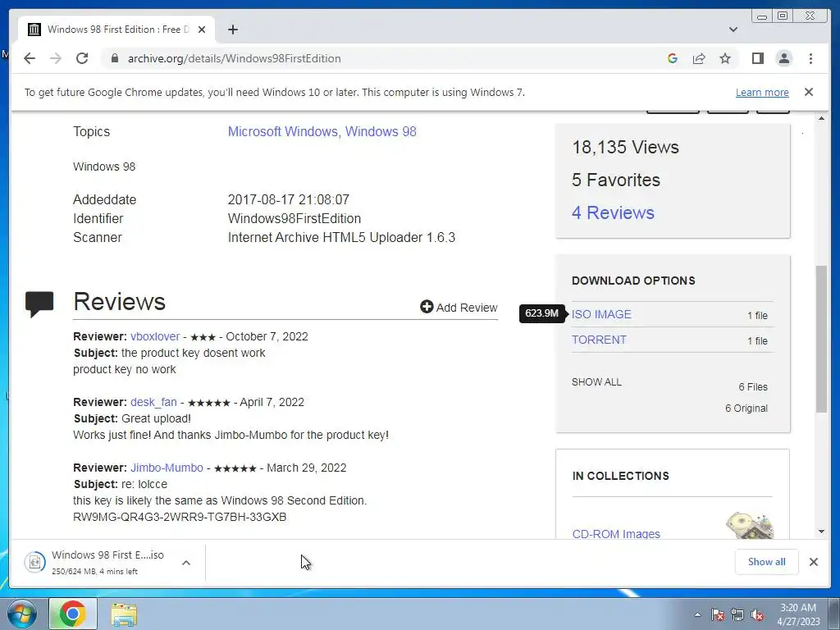Viewport: 840px width, 630px height.
Task: Open the CD-ROM Images collection link
Action: 616,534
